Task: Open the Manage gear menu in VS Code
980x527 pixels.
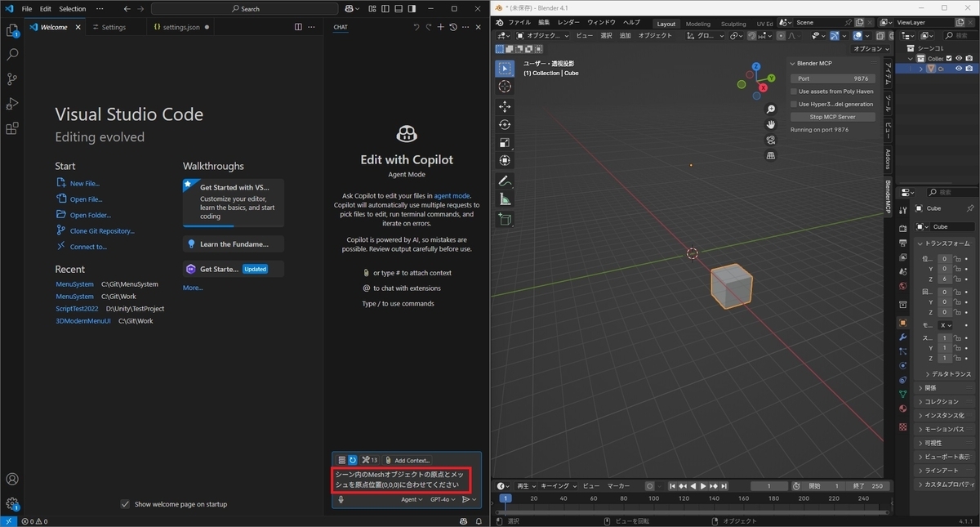Action: 12,503
